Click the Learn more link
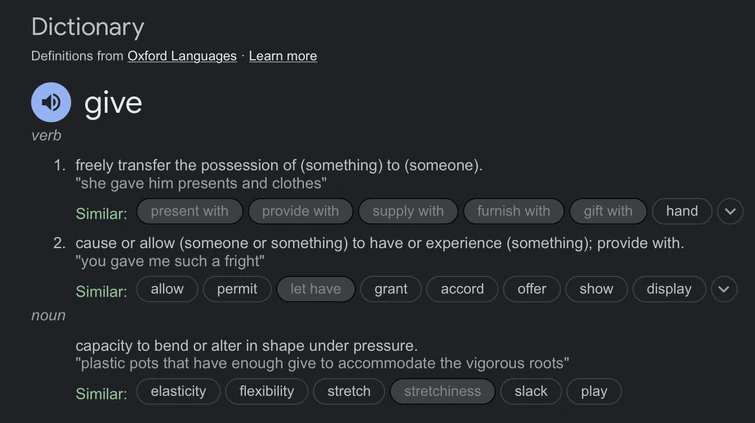 [283, 56]
